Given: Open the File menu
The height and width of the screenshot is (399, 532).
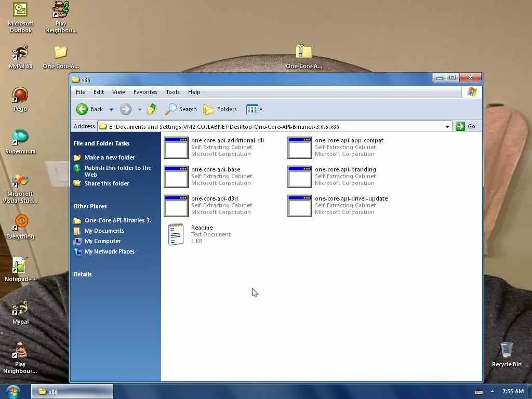Looking at the screenshot, I should point(81,92).
